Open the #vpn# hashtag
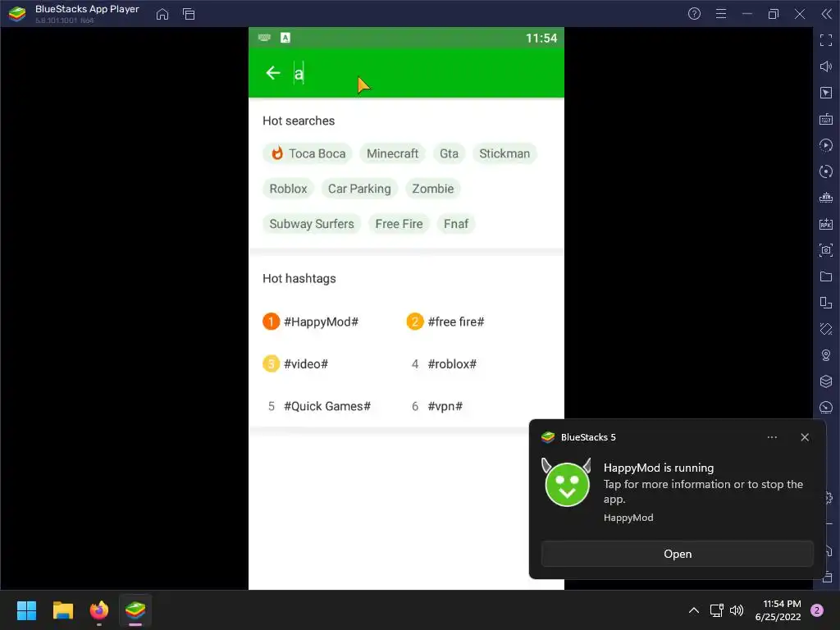Viewport: 840px width, 630px height. click(436, 406)
